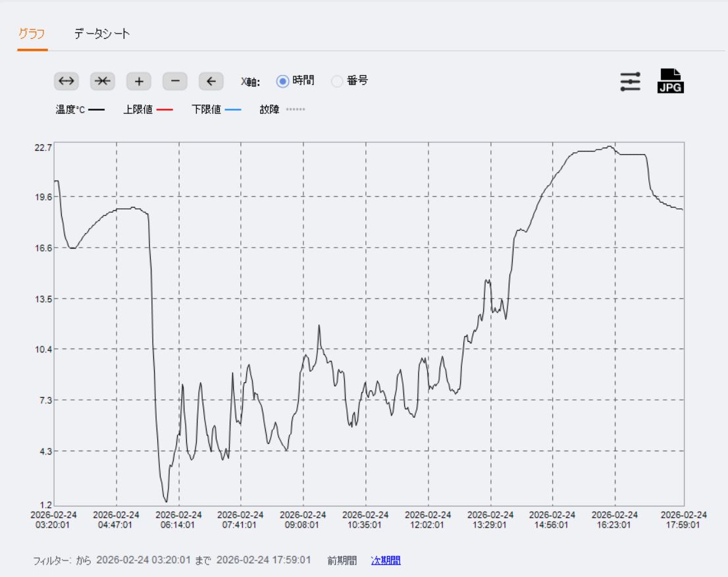This screenshot has height=577, width=728.
Task: Toggle the 上限値 red legend entry
Action: tap(147, 109)
